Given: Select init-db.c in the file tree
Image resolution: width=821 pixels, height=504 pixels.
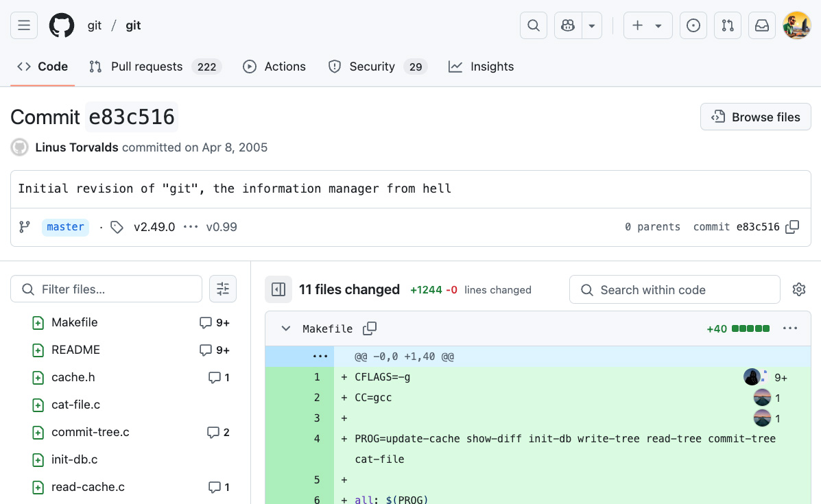Looking at the screenshot, I should (x=74, y=459).
